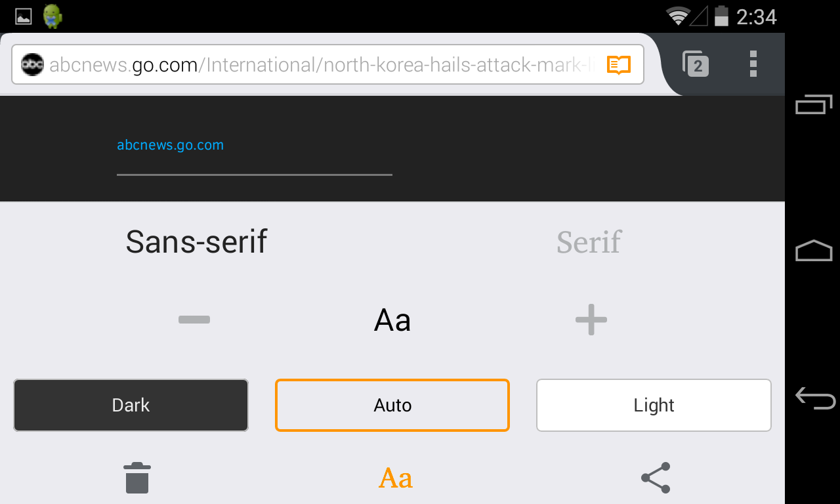Tap the Android back navigation button
This screenshot has height=504, width=840.
point(814,398)
